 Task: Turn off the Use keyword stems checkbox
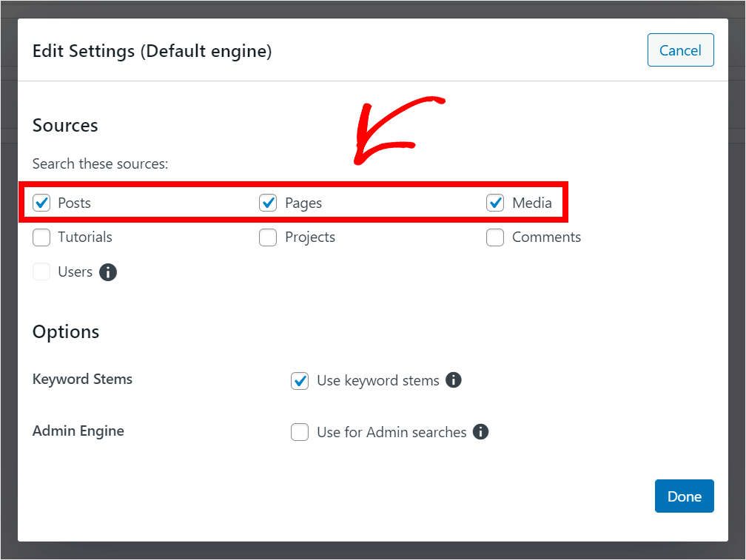pos(300,381)
